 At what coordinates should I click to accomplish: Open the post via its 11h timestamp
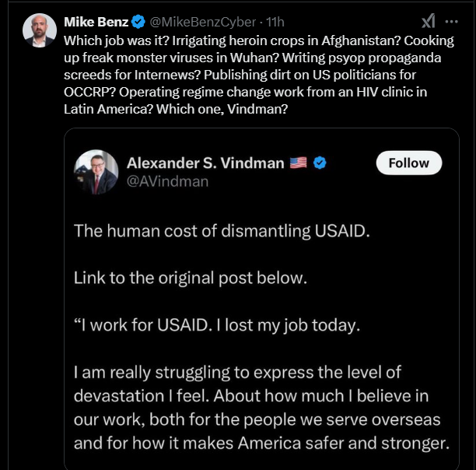tap(275, 22)
